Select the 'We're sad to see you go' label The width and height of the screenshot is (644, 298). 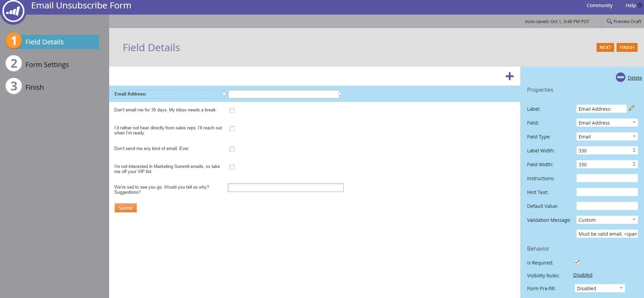[x=162, y=190]
